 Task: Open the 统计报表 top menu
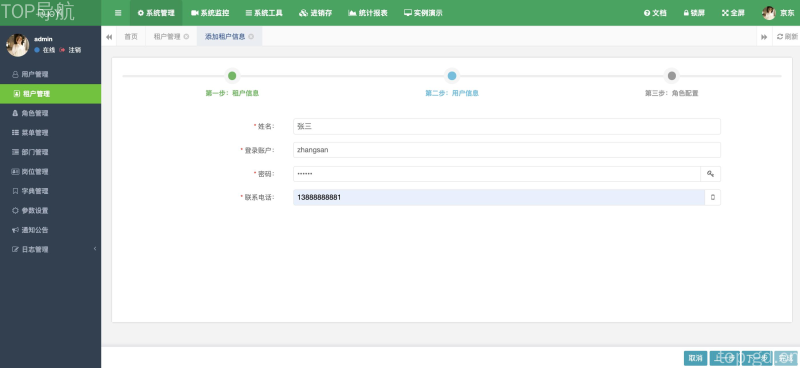point(367,13)
